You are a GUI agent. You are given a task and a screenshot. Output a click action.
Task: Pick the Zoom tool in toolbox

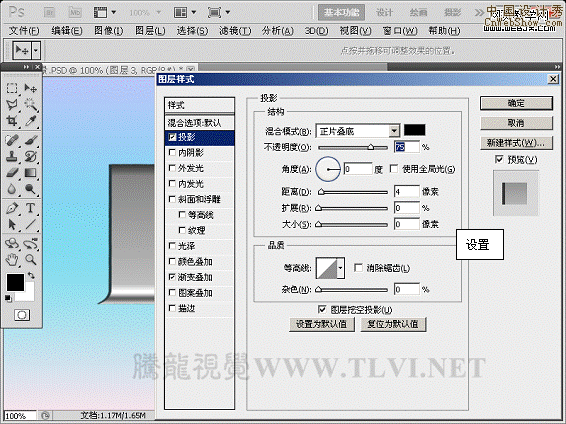(31, 259)
